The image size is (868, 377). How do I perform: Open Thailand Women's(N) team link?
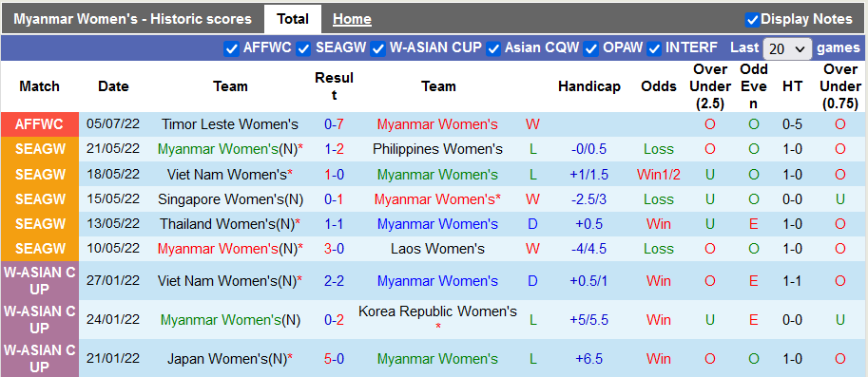(227, 224)
